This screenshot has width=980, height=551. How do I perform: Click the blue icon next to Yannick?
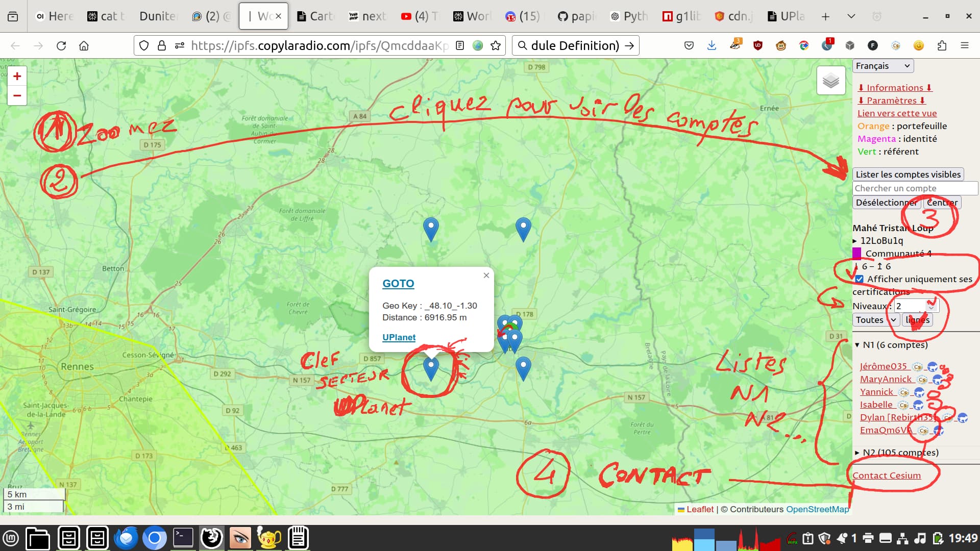pyautogui.click(x=919, y=392)
